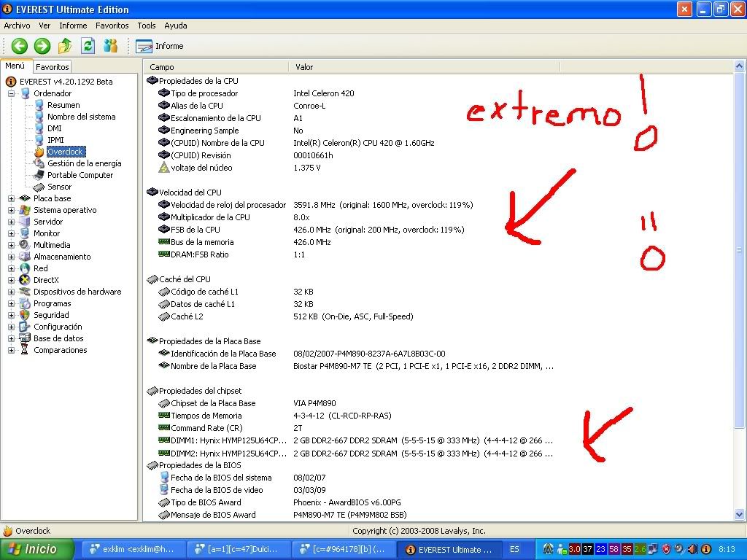Select the EVEREST v4.20.1292 Beta root item
This screenshot has width=747, height=560.
pos(66,82)
